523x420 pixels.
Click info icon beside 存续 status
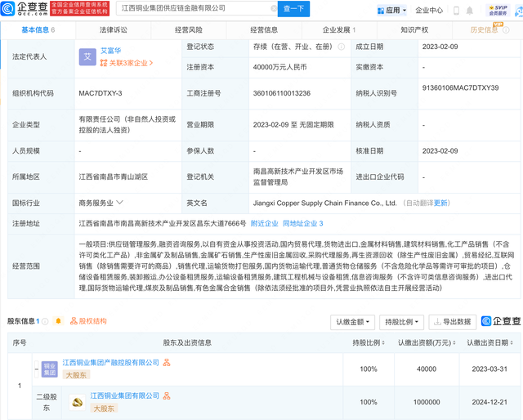point(342,47)
